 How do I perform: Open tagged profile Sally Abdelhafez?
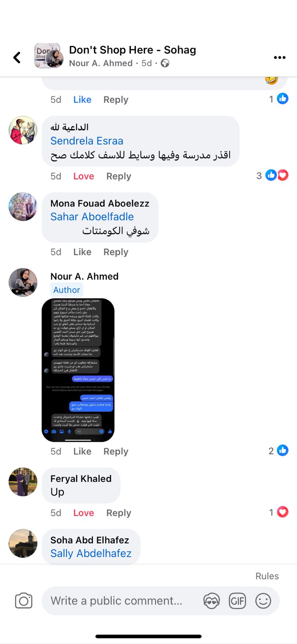click(x=91, y=553)
